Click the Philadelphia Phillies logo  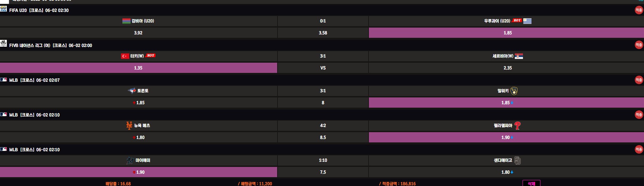[517, 126]
